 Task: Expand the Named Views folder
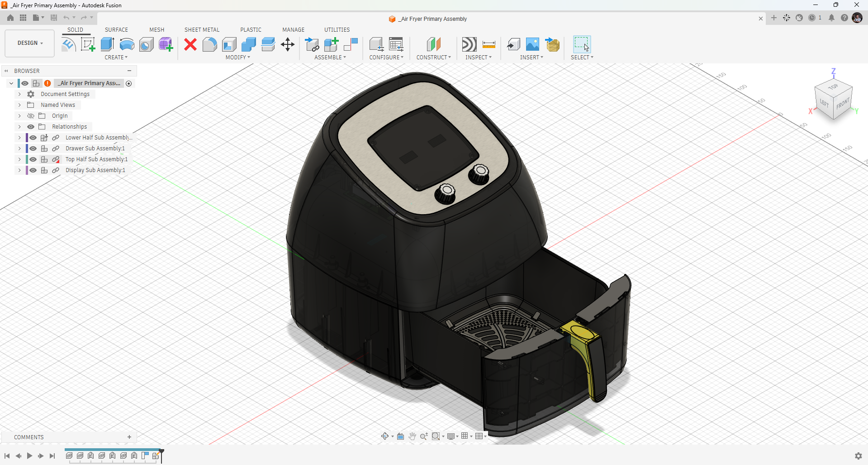[x=19, y=105]
